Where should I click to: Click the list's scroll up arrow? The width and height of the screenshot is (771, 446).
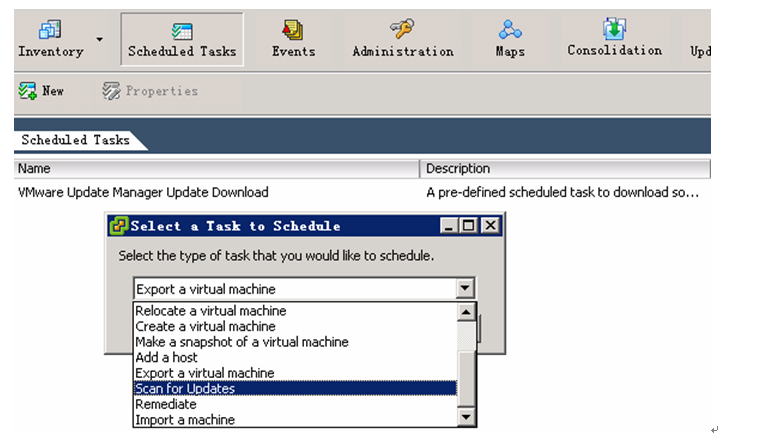pyautogui.click(x=466, y=312)
